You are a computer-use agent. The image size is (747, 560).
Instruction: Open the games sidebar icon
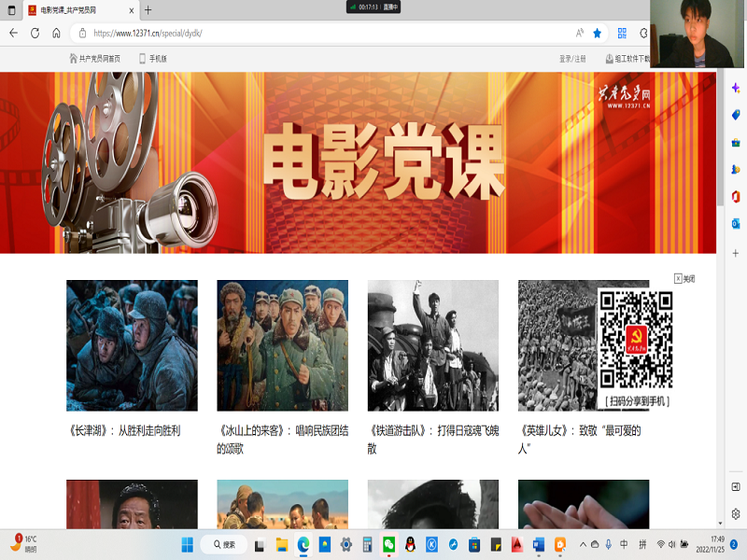pos(736,170)
